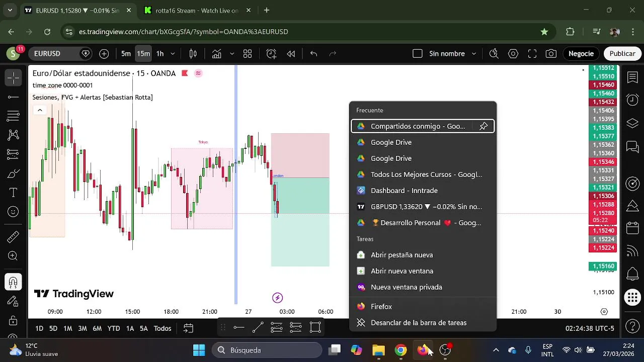This screenshot has width=644, height=362.
Task: Select the YTD date range
Action: 114,328
